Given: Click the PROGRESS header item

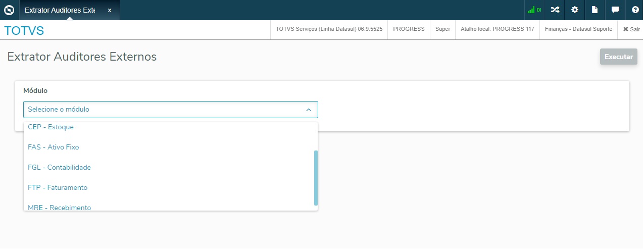Looking at the screenshot, I should tap(409, 29).
